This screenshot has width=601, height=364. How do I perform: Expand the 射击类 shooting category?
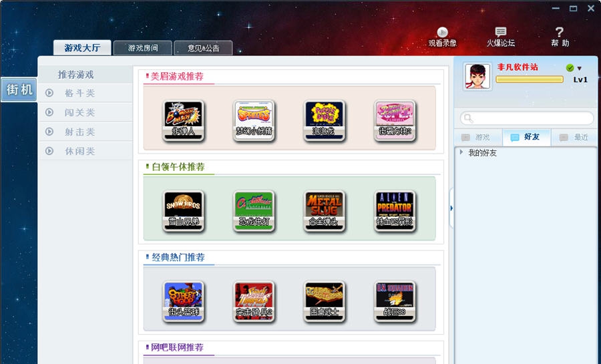click(x=85, y=132)
